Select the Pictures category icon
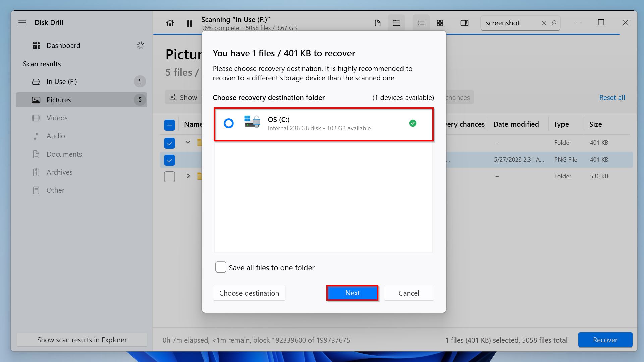Image resolution: width=644 pixels, height=362 pixels. [x=36, y=100]
